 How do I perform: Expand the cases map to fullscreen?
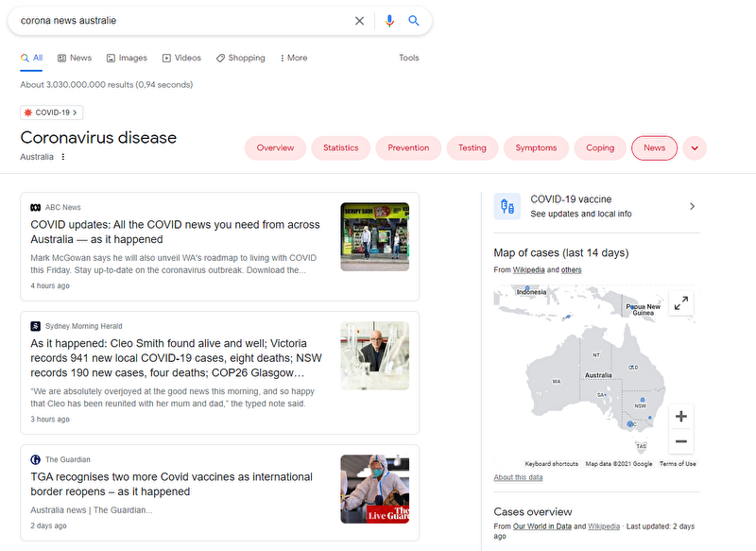point(681,303)
